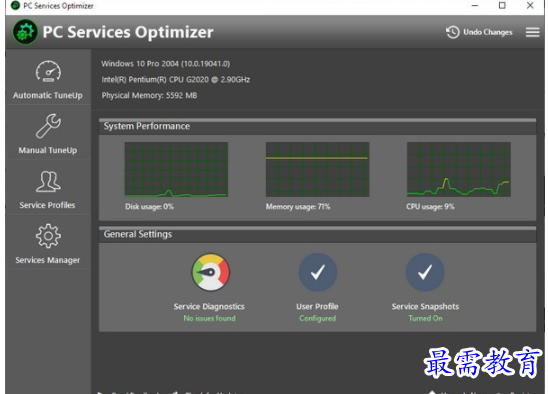Click the 'Physical Memory: 5592 MB' text
The width and height of the screenshot is (548, 394).
pyautogui.click(x=149, y=95)
